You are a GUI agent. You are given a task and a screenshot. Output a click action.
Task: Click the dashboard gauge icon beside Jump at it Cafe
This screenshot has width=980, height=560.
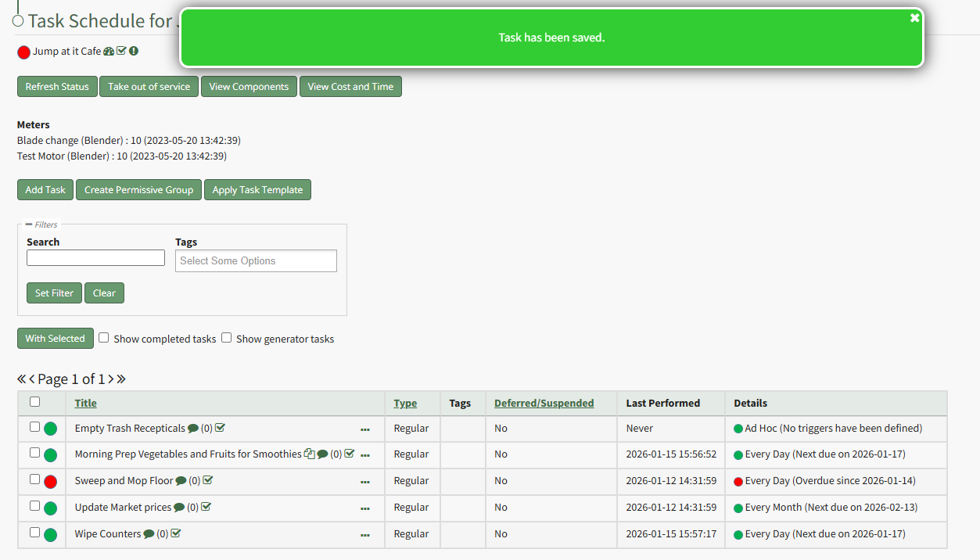point(109,52)
